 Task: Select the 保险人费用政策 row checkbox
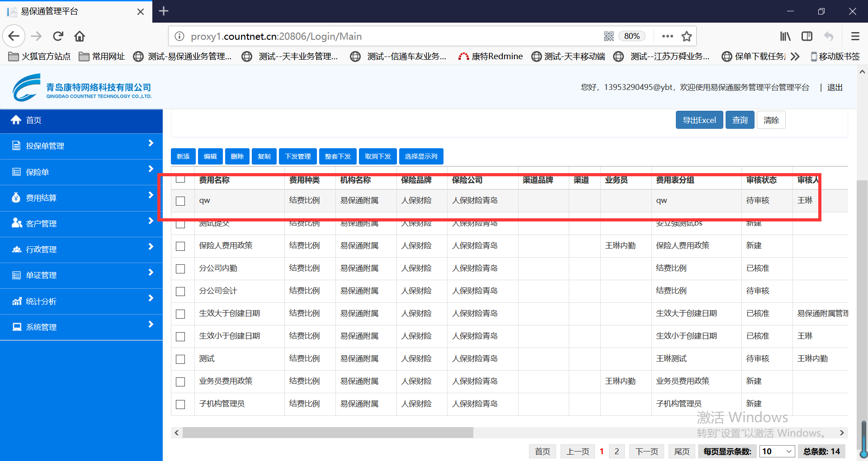(x=180, y=246)
